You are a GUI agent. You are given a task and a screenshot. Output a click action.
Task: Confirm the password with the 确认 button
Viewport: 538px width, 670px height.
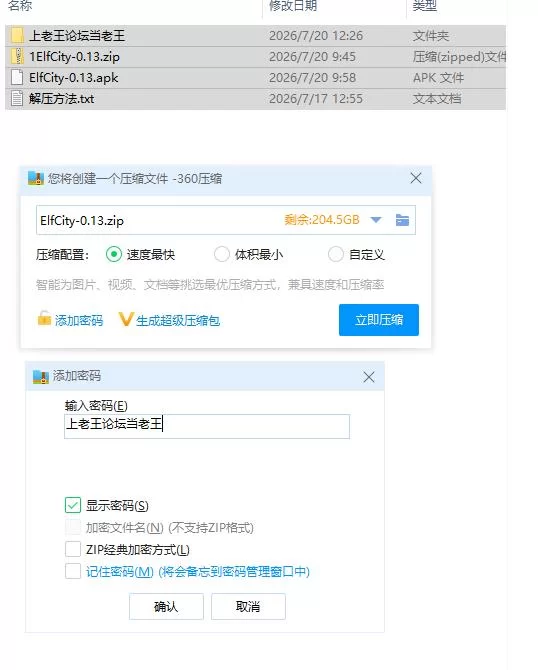click(166, 606)
